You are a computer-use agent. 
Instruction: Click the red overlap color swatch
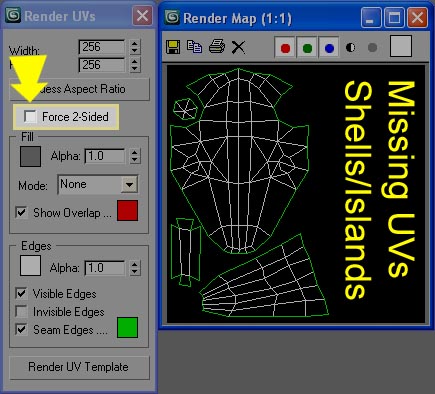click(x=127, y=211)
